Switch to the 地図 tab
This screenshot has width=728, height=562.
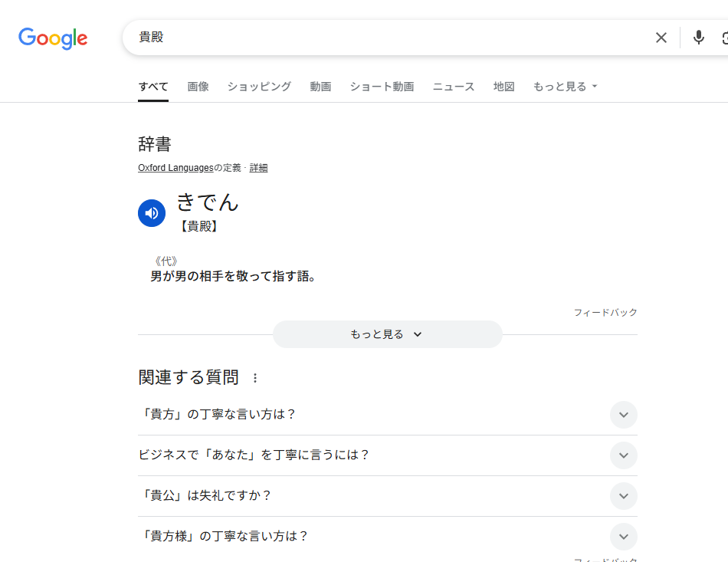coord(503,87)
